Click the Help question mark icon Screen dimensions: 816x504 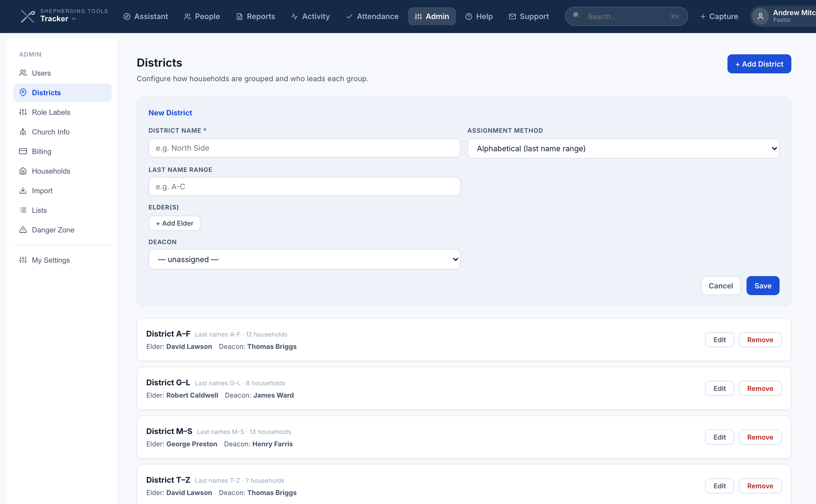(x=469, y=16)
